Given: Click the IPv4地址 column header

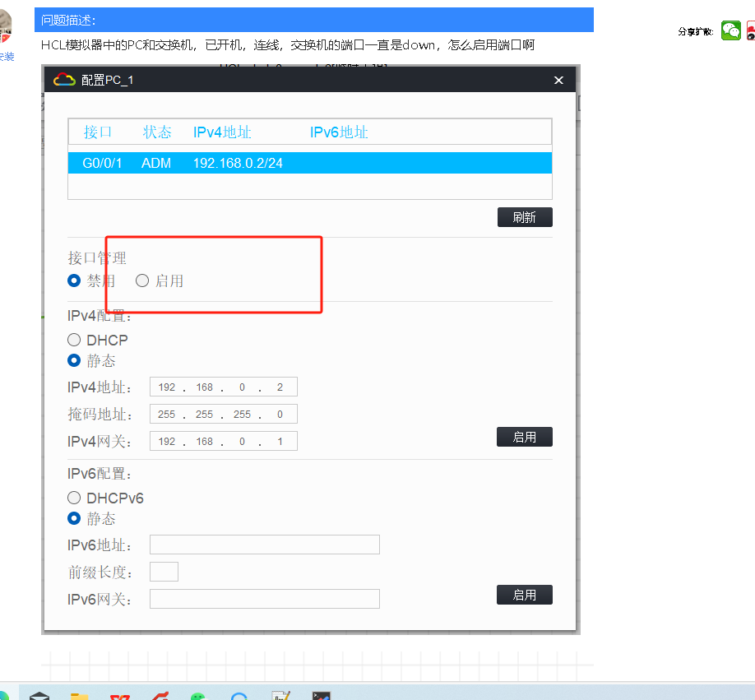Looking at the screenshot, I should click(x=222, y=132).
